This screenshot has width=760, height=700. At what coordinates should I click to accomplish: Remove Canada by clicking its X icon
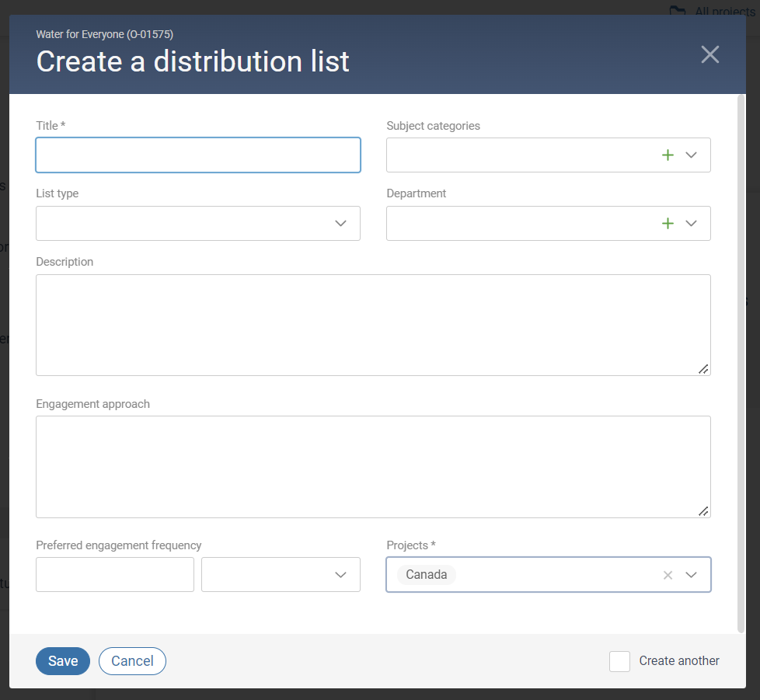click(668, 575)
